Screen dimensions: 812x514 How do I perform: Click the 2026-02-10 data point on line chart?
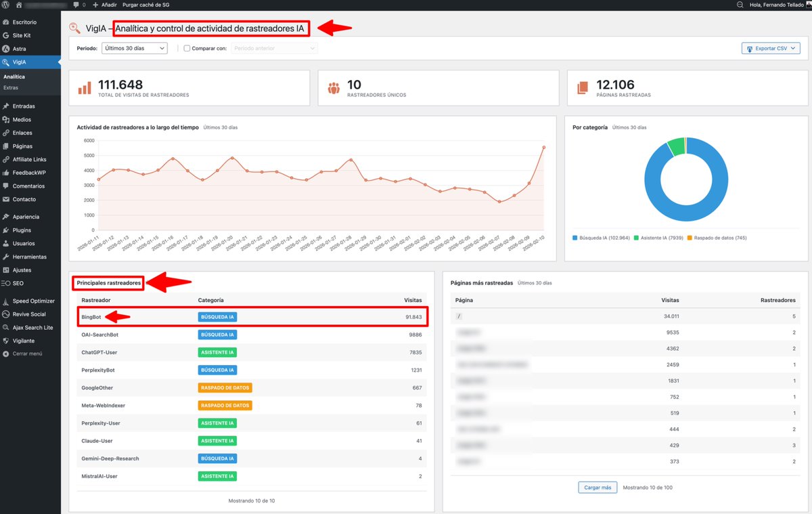(543, 147)
